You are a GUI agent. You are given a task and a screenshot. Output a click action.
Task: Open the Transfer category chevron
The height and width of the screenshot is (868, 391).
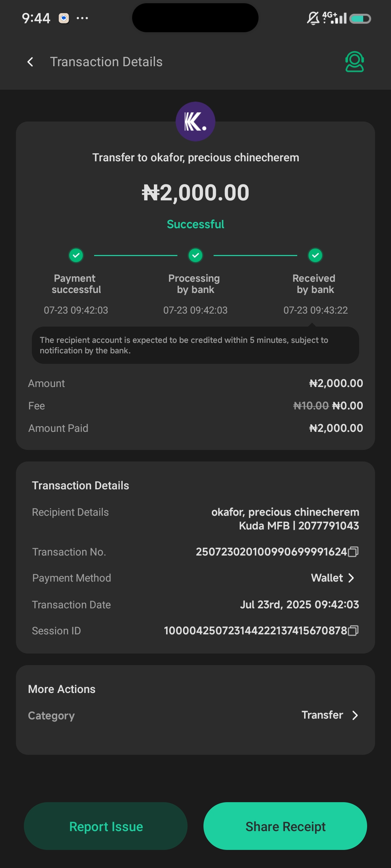355,715
